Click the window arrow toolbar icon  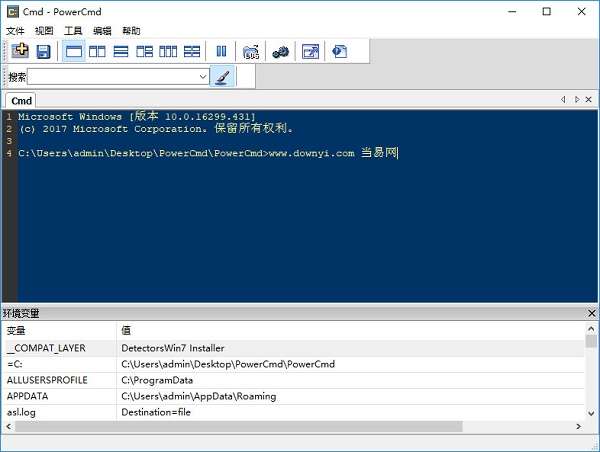click(x=310, y=51)
